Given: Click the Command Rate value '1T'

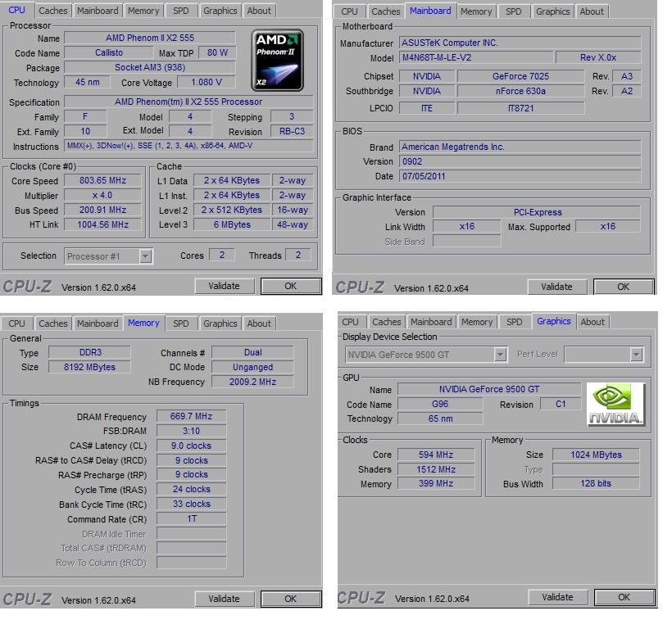Looking at the screenshot, I should click(x=191, y=519).
